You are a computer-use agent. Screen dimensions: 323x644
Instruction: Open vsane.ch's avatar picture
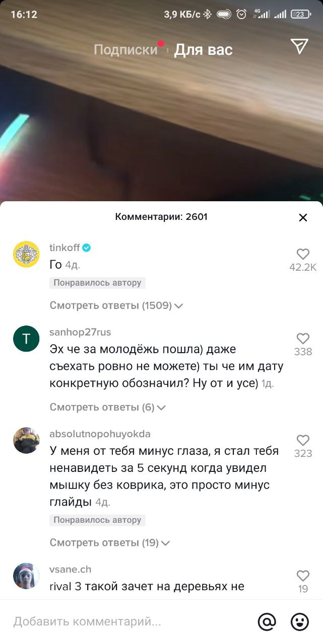[26, 576]
